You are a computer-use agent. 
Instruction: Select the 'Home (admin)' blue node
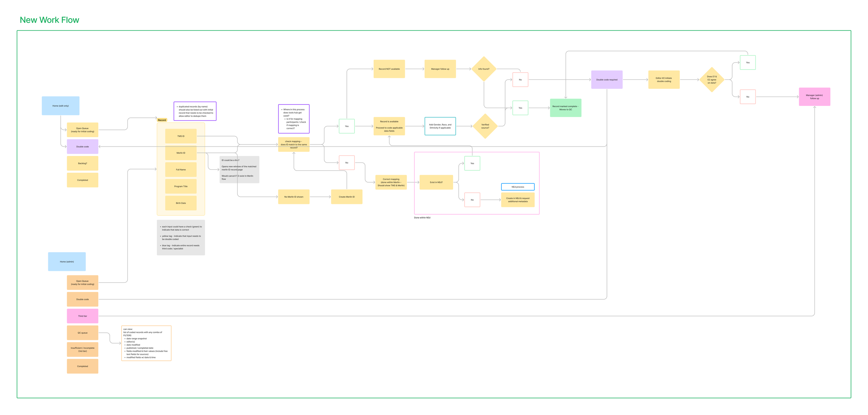pos(67,262)
